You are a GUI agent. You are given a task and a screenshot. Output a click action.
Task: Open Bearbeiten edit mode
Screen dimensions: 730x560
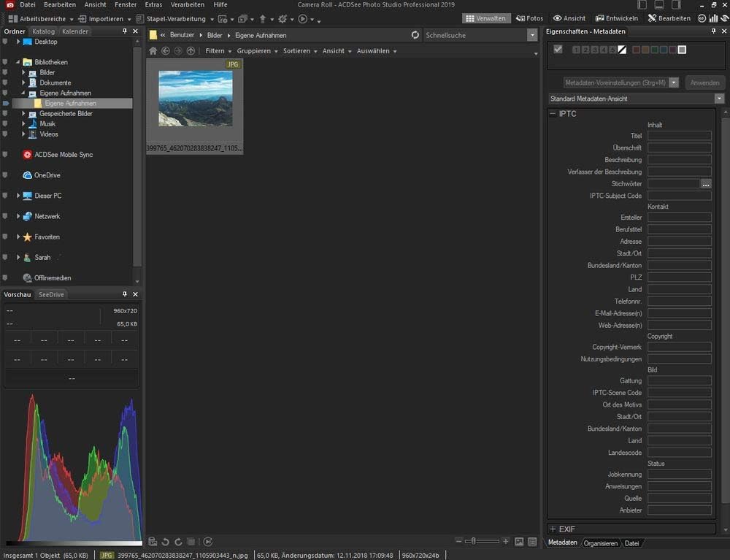pos(664,18)
